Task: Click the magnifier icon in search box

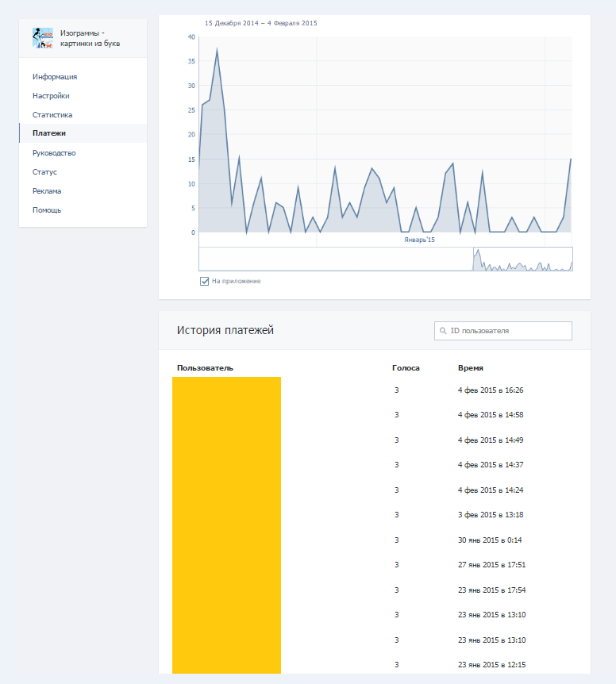Action: pyautogui.click(x=442, y=331)
